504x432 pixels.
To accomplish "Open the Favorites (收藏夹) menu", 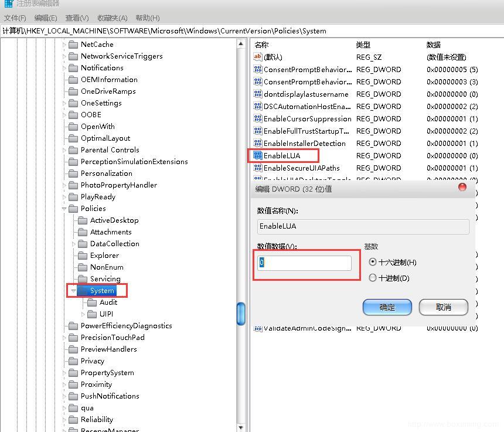I will pyautogui.click(x=113, y=18).
